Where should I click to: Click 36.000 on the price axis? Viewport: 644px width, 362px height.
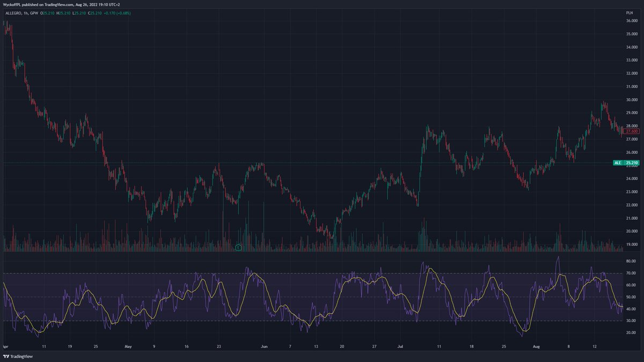(631, 21)
